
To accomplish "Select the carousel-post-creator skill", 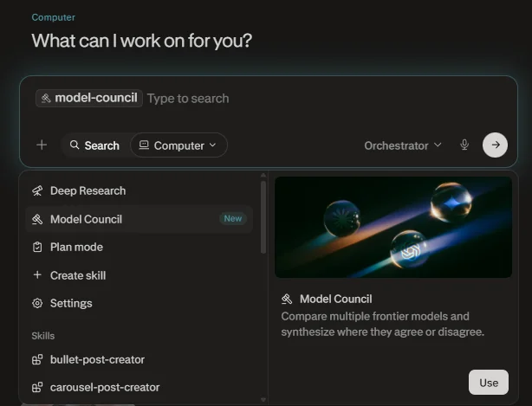I will coord(139,387).
